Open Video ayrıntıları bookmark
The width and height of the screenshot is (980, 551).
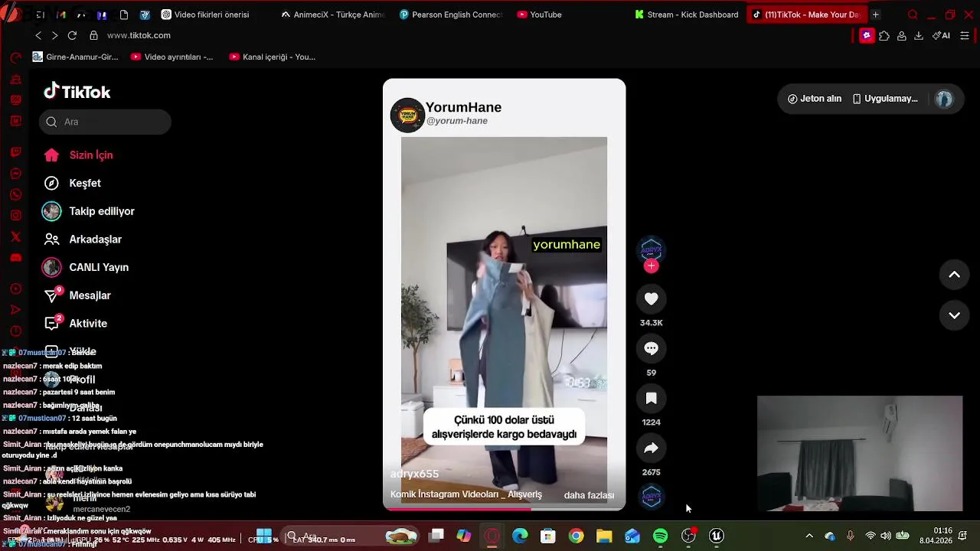click(172, 57)
